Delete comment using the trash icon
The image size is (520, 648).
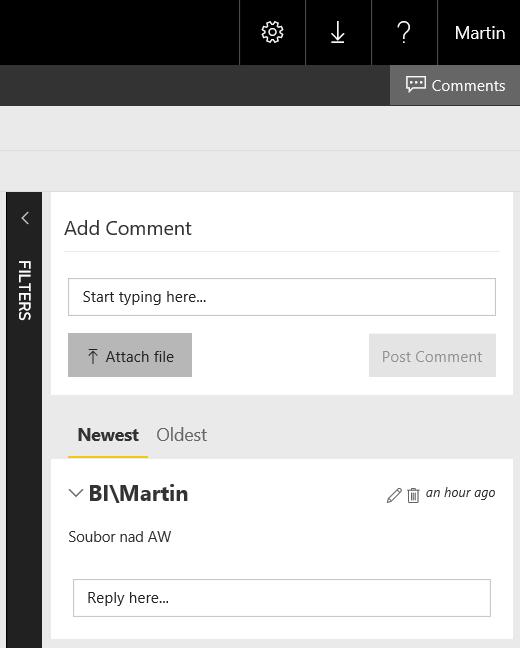[413, 495]
